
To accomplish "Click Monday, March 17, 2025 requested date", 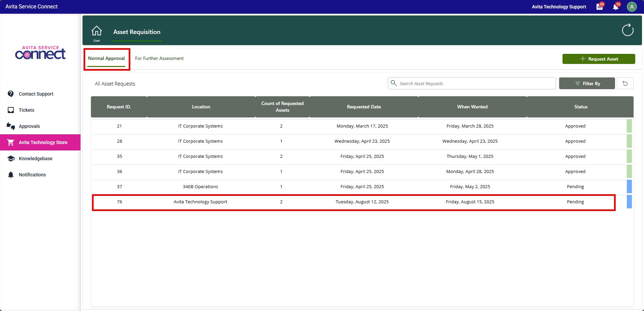I will [x=362, y=126].
